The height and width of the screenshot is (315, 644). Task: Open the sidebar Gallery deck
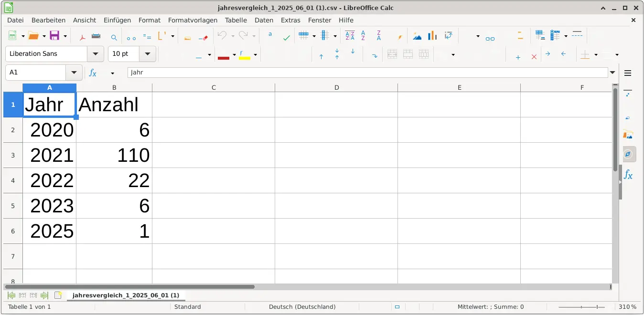click(628, 135)
